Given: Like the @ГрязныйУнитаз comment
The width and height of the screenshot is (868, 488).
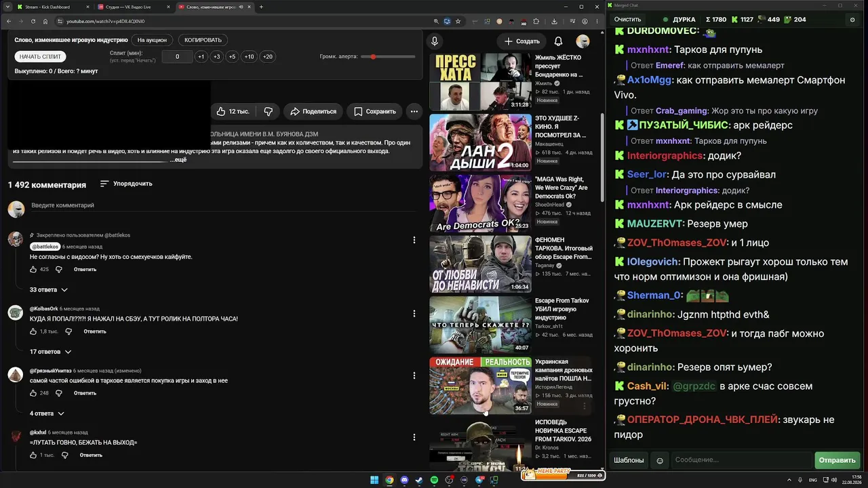Looking at the screenshot, I should pyautogui.click(x=33, y=393).
